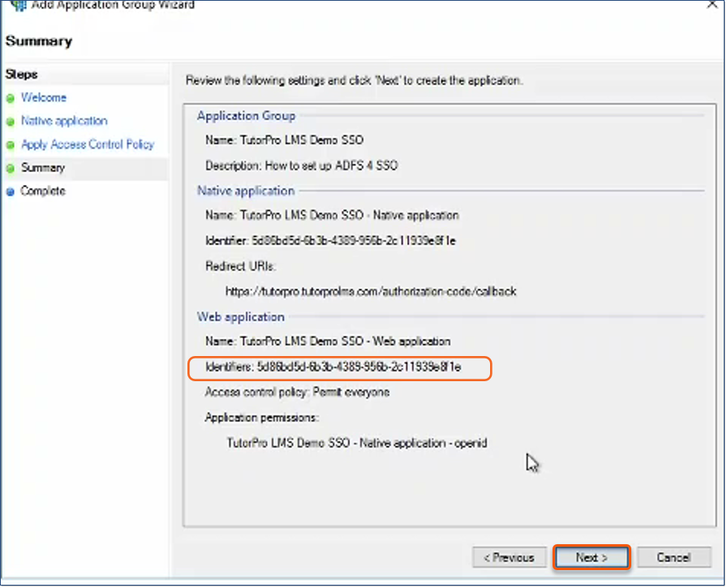Click the 'Steps' sidebar heading
The width and height of the screenshot is (727, 588).
21,75
